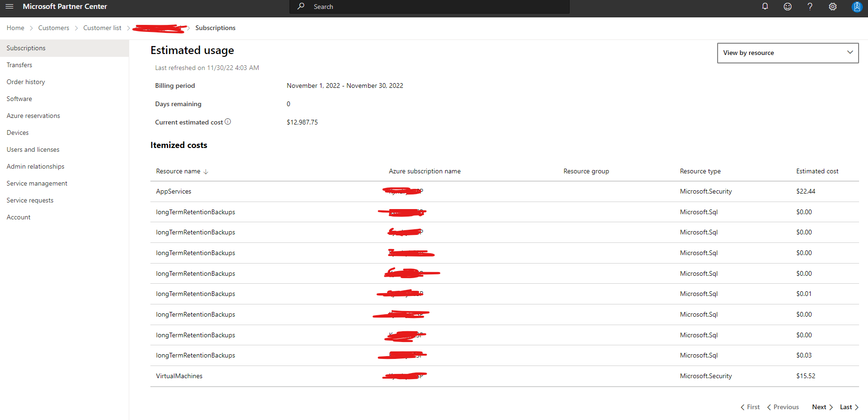Click the Resource type column header
868x420 pixels.
(700, 171)
